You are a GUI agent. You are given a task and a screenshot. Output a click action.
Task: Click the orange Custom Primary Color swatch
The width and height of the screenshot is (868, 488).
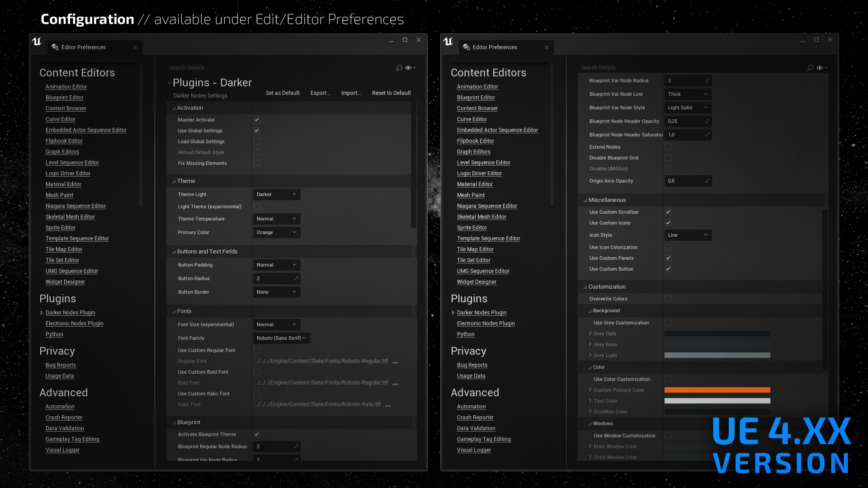(x=717, y=390)
